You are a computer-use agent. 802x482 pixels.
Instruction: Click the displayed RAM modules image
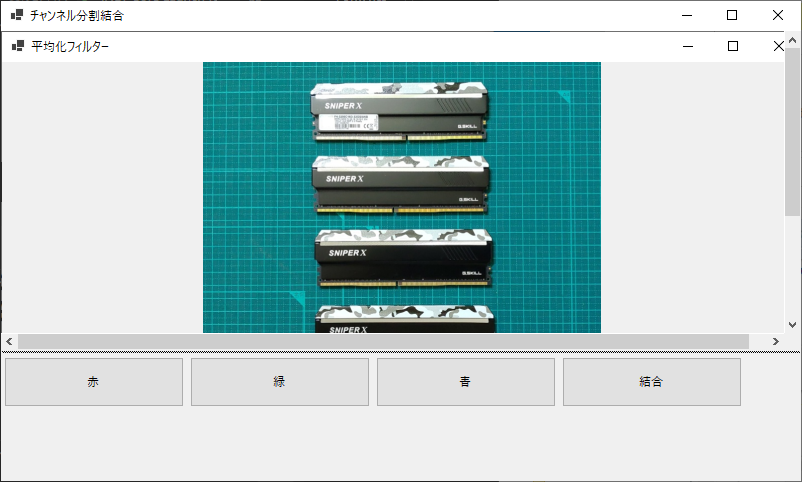(402, 198)
